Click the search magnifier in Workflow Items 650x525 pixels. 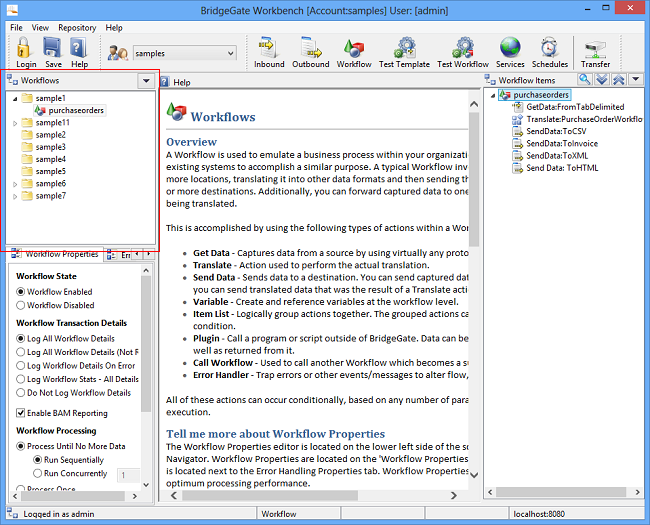(x=585, y=79)
